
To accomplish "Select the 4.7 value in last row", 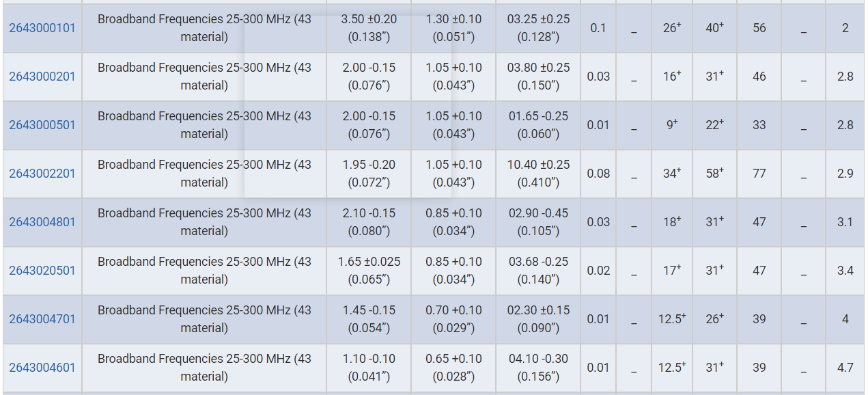I will point(845,368).
